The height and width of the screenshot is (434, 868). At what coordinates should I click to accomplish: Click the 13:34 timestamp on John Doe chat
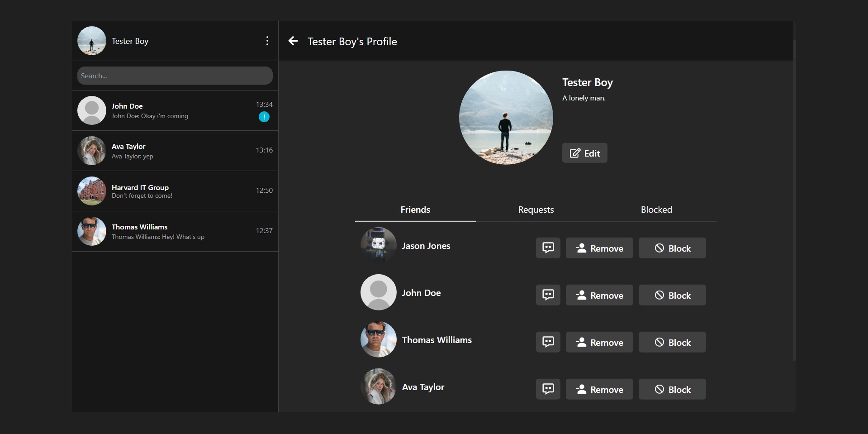pyautogui.click(x=264, y=104)
